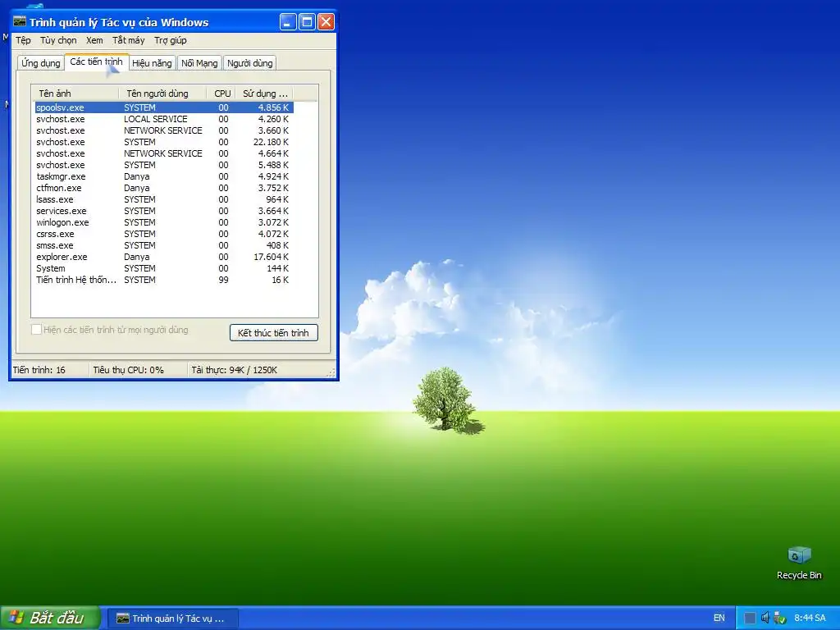Switch to the Hiệu năng tab

point(152,63)
